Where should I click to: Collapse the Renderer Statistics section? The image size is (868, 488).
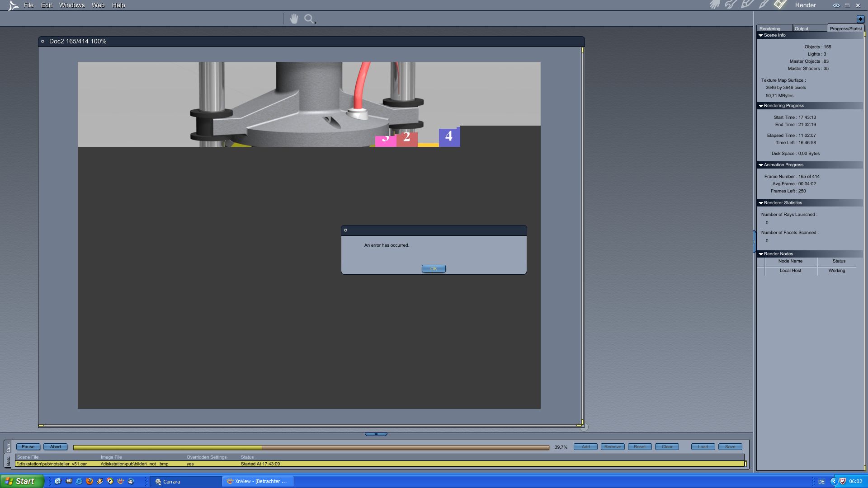pos(761,203)
